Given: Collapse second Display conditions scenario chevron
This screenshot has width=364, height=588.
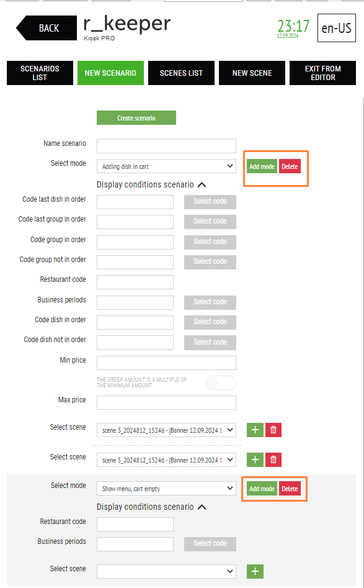Looking at the screenshot, I should [202, 507].
